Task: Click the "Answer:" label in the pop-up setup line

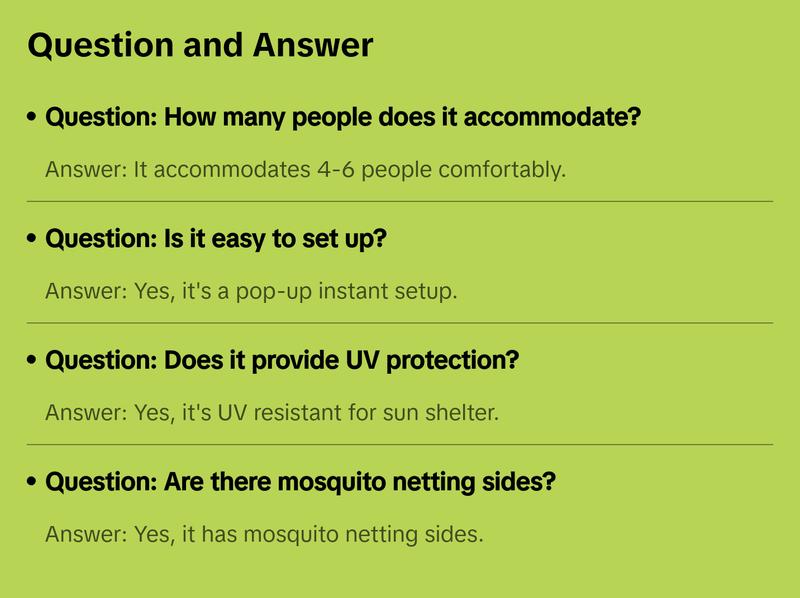Action: pyautogui.click(x=79, y=290)
